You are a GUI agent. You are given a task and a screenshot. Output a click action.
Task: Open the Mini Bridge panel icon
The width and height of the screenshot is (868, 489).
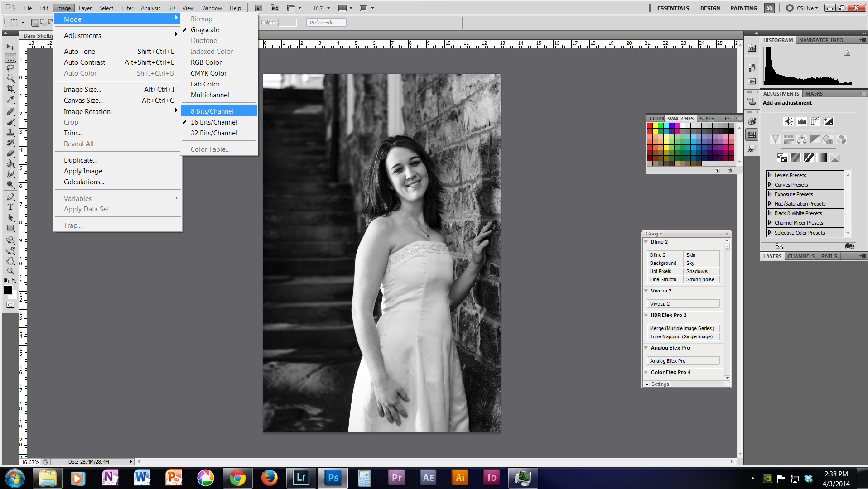click(x=752, y=48)
